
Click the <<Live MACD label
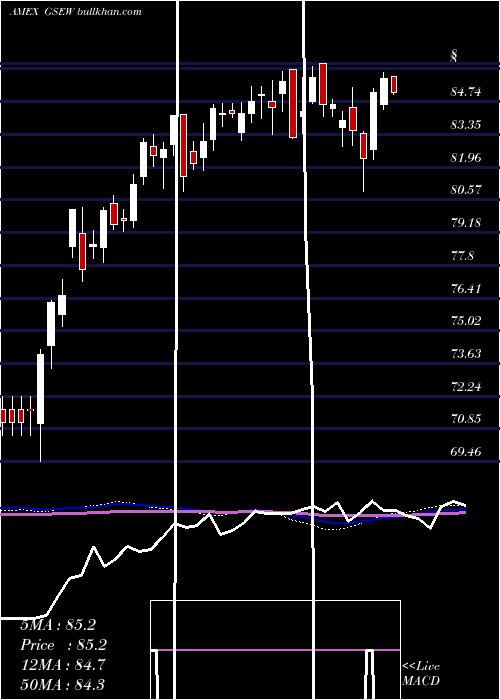click(x=421, y=673)
